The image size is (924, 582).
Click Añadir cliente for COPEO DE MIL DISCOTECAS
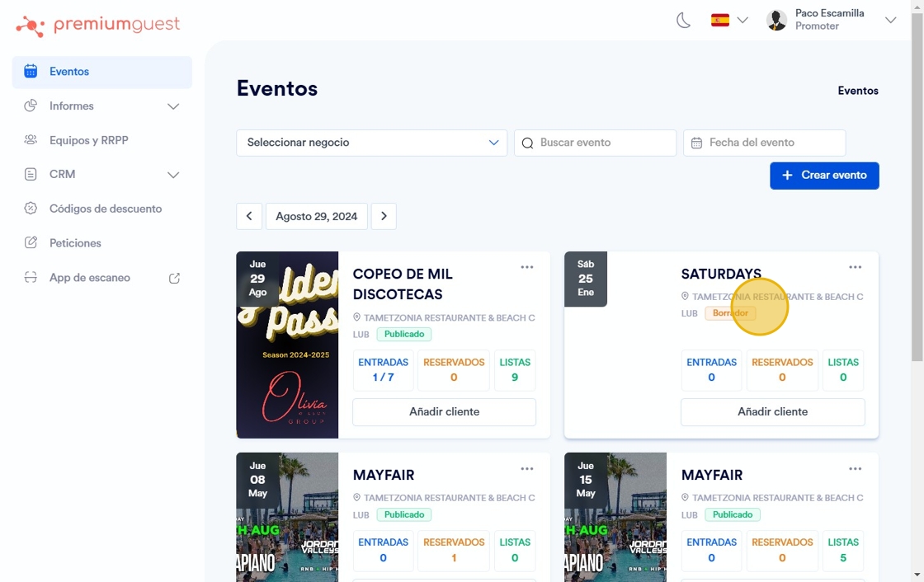point(445,411)
